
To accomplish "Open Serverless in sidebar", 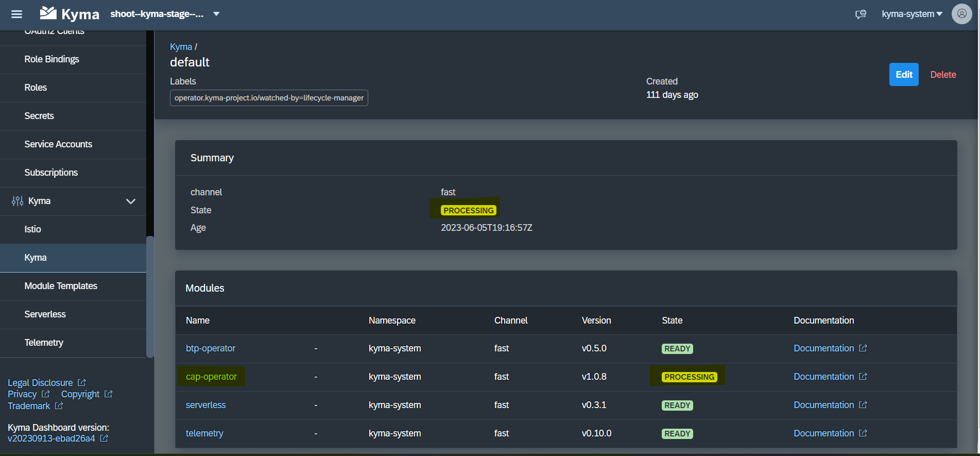I will [73, 314].
